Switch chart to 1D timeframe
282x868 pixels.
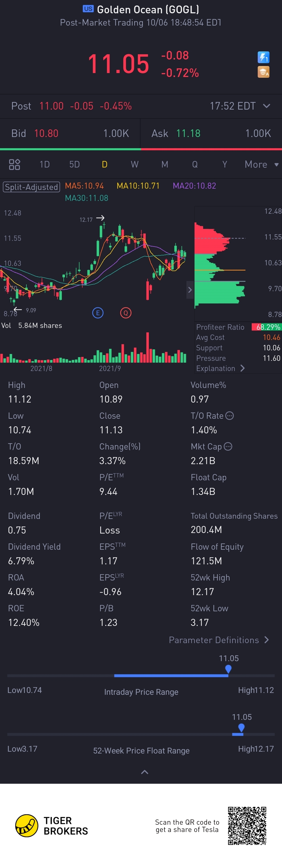(45, 164)
